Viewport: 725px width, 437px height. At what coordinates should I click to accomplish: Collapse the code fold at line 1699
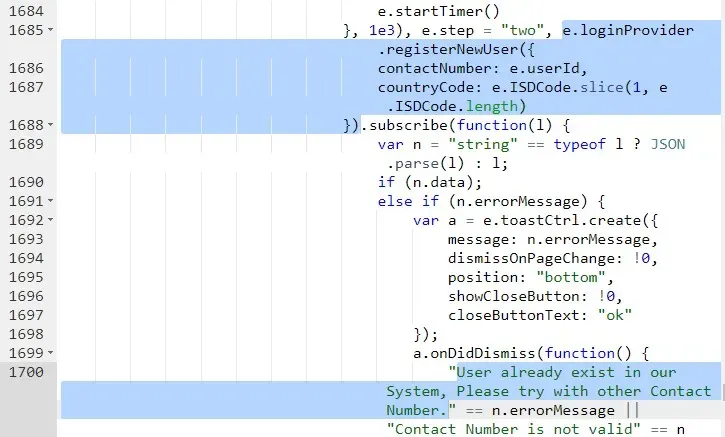point(50,352)
